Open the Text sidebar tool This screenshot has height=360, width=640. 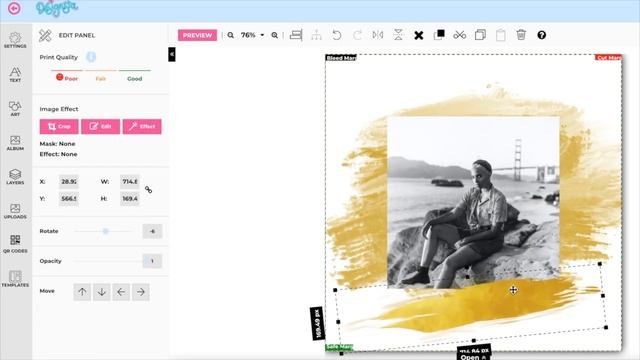(x=15, y=74)
